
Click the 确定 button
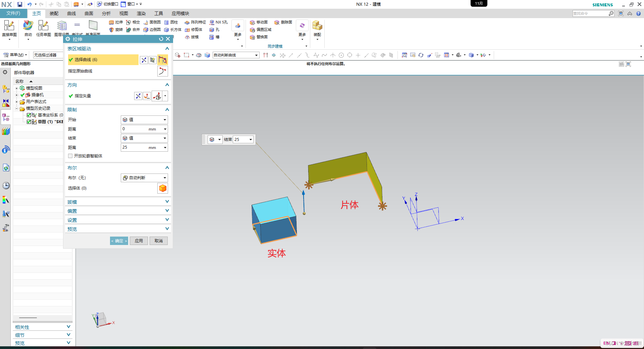tap(119, 241)
